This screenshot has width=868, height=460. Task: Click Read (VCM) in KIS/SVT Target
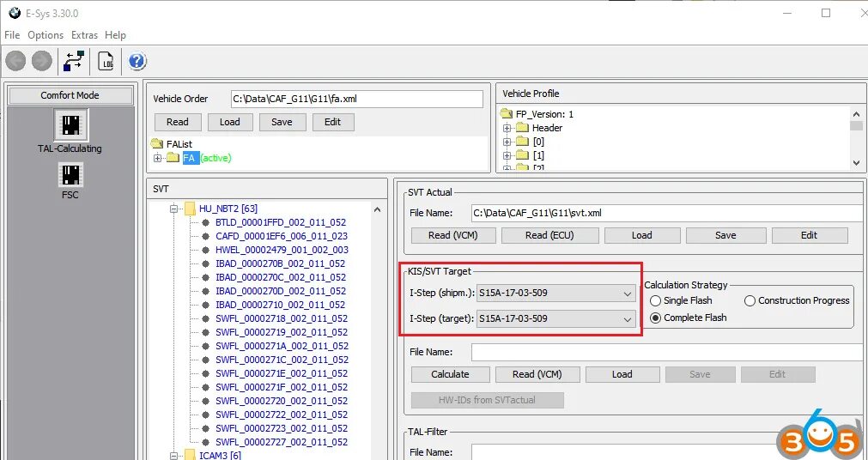tap(537, 374)
